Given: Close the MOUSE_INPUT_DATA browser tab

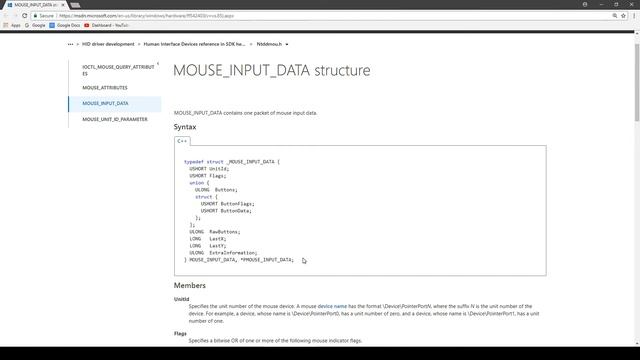Looking at the screenshot, I should click(x=63, y=5).
